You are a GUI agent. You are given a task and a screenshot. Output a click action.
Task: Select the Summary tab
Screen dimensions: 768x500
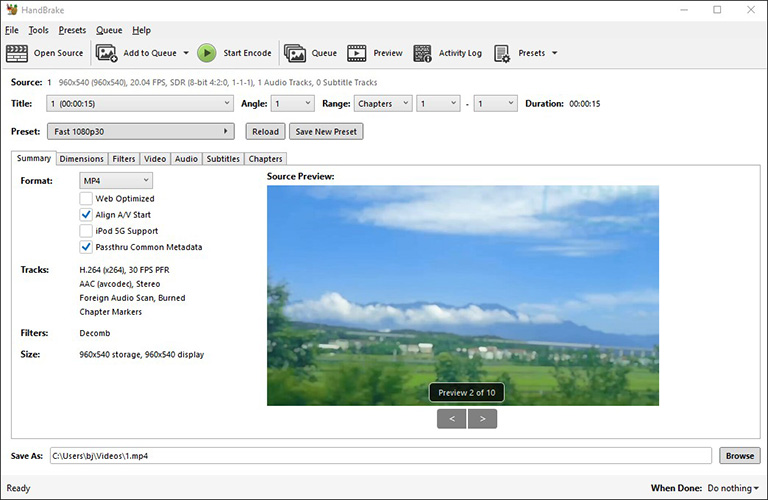34,158
